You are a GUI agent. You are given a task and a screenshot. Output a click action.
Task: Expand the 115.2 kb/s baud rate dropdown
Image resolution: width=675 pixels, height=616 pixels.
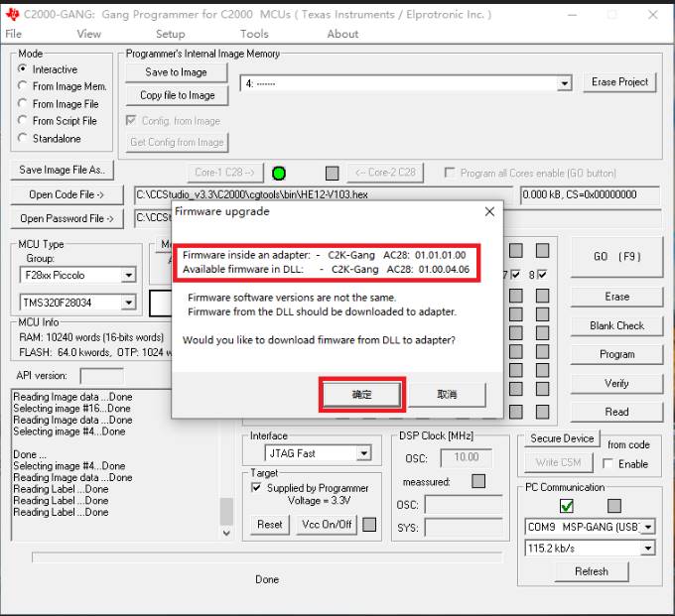click(x=648, y=549)
